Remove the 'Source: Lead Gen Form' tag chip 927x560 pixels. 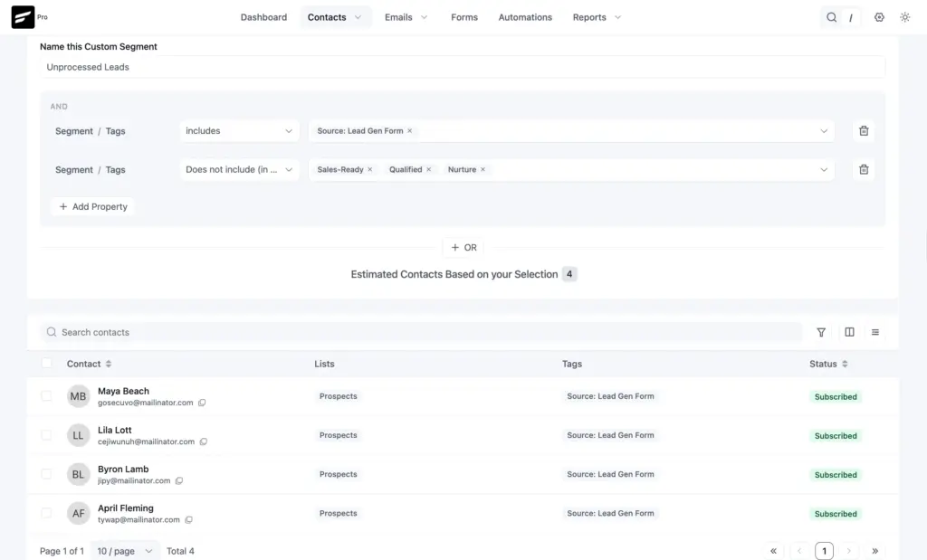[410, 130]
